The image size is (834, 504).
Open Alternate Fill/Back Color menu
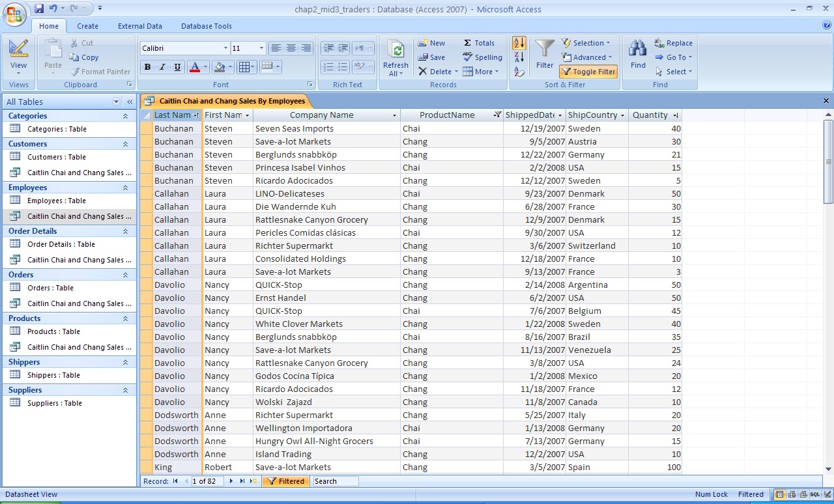(270, 67)
